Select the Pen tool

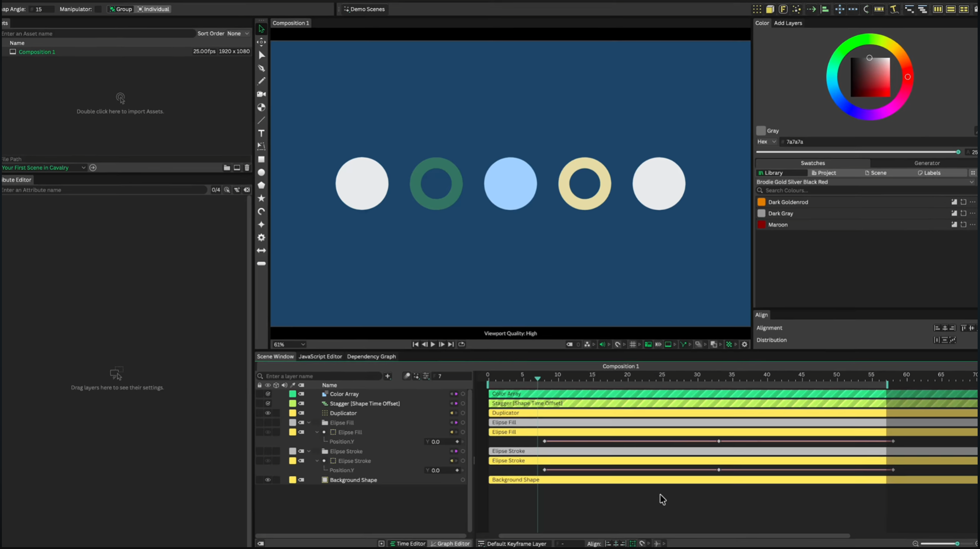(261, 68)
